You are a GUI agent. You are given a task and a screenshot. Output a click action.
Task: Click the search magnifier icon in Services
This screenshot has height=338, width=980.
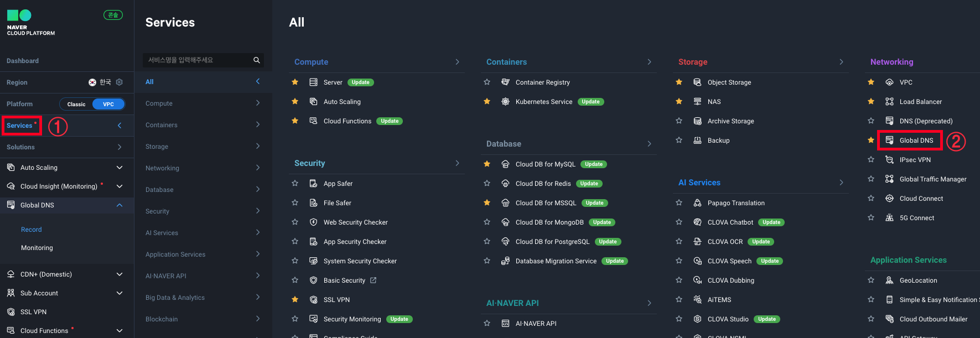coord(257,60)
